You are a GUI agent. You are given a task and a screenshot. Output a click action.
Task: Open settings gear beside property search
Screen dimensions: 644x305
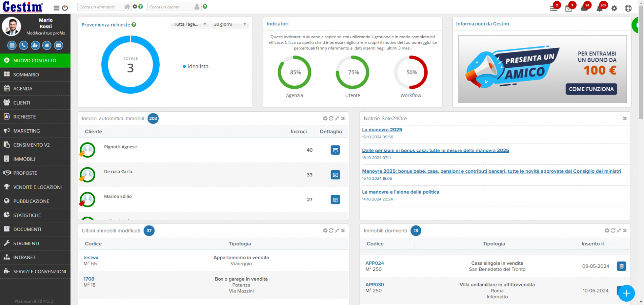(x=135, y=7)
